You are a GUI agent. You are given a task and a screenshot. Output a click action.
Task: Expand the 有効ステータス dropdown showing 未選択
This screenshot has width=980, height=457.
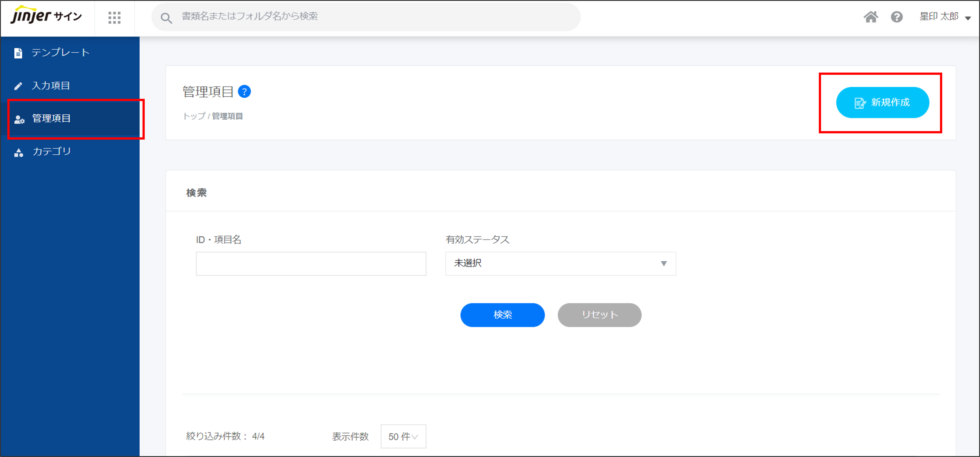click(x=560, y=264)
